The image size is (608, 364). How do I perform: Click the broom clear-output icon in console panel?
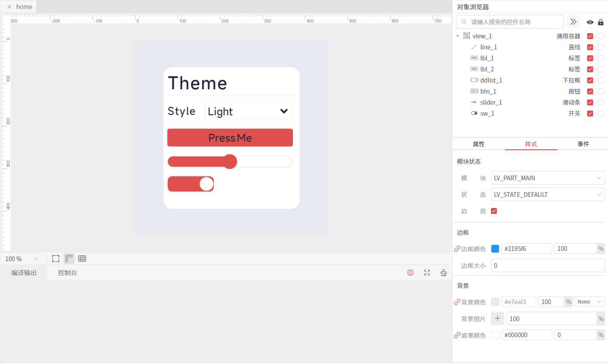(x=444, y=273)
